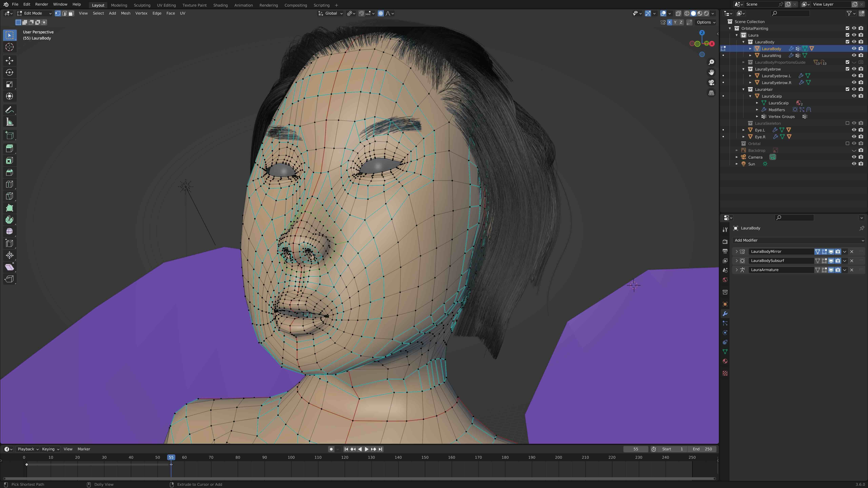This screenshot has height=488, width=868.
Task: Select the Loop Cut tool
Action: 9,184
